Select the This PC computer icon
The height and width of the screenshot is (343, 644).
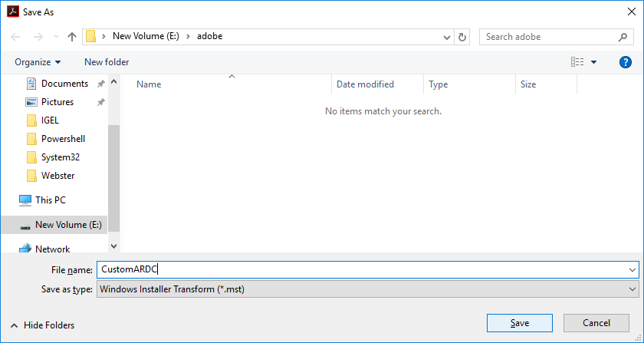click(25, 200)
